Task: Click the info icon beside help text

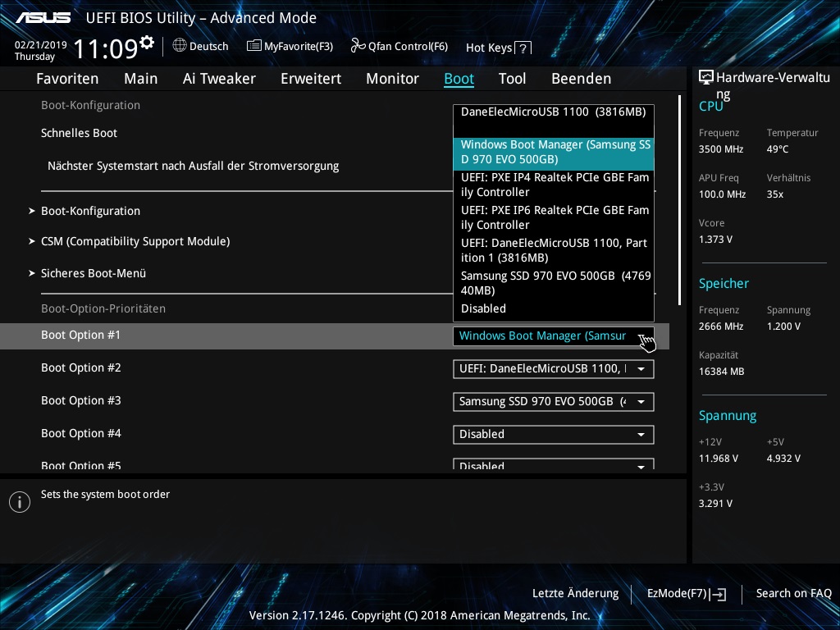Action: [x=20, y=502]
